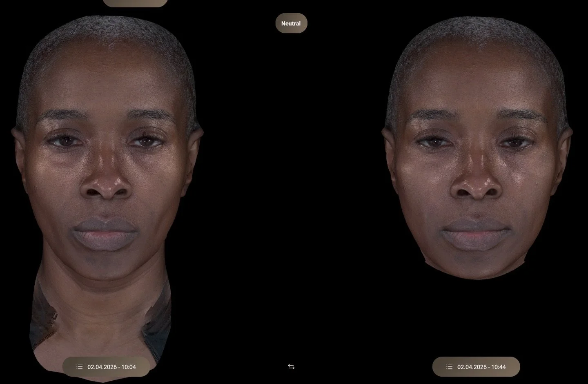588x384 pixels.
Task: Switch sides using the bidirectional arrows control
Action: [x=291, y=366]
